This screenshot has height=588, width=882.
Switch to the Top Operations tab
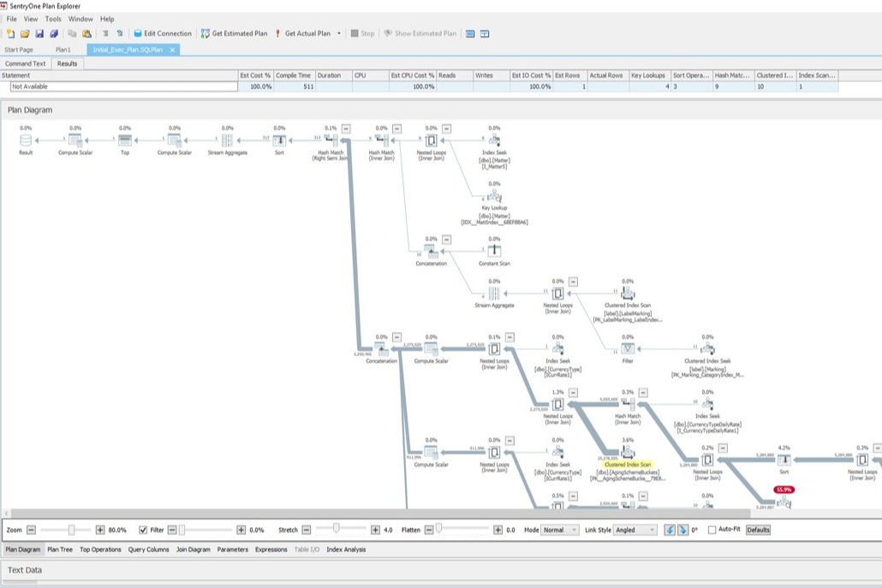pyautogui.click(x=101, y=549)
